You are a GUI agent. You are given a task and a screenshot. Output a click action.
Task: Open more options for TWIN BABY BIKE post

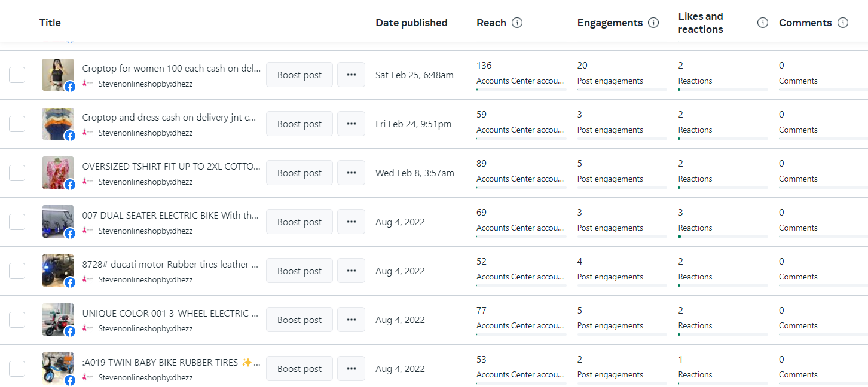[351, 368]
